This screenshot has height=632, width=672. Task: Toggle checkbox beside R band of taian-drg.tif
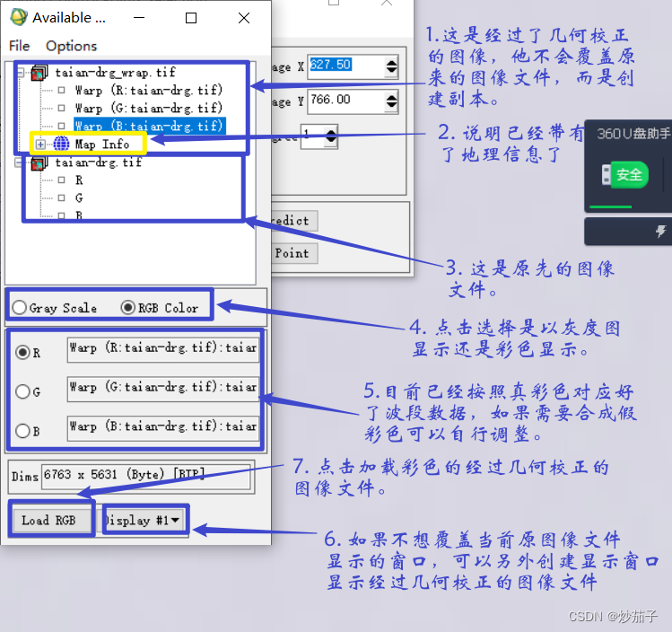(x=61, y=180)
